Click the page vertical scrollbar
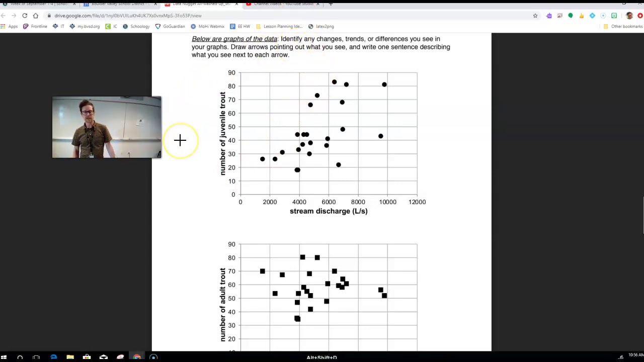 pos(642,216)
